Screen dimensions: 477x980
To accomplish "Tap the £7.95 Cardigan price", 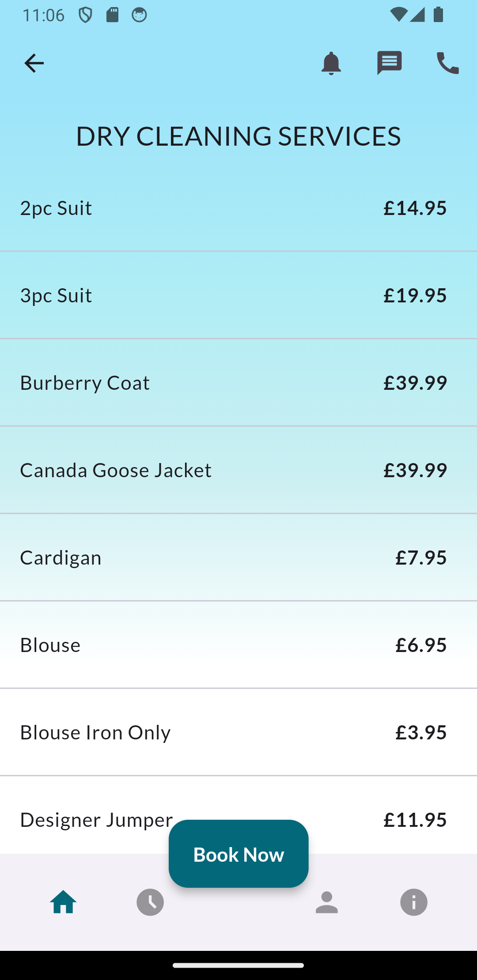I will 420,558.
